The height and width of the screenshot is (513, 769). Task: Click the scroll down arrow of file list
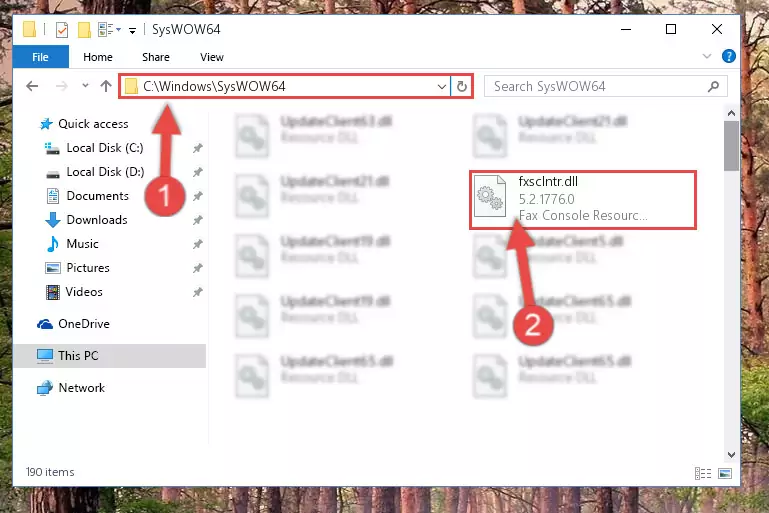(731, 455)
